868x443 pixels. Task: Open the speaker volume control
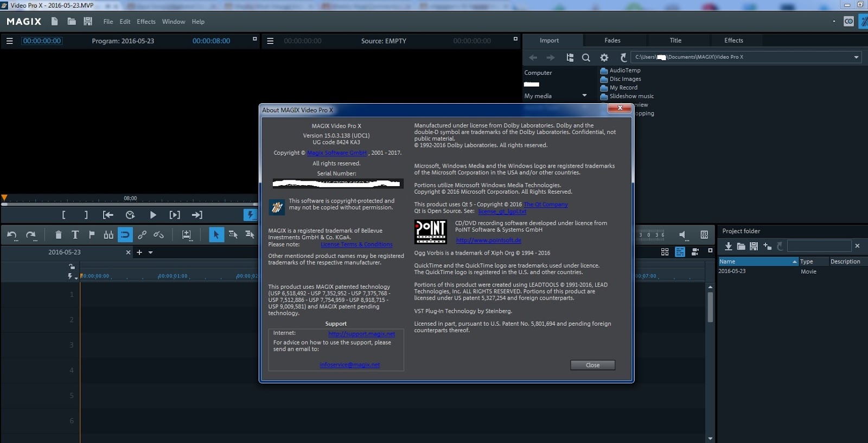tap(682, 235)
